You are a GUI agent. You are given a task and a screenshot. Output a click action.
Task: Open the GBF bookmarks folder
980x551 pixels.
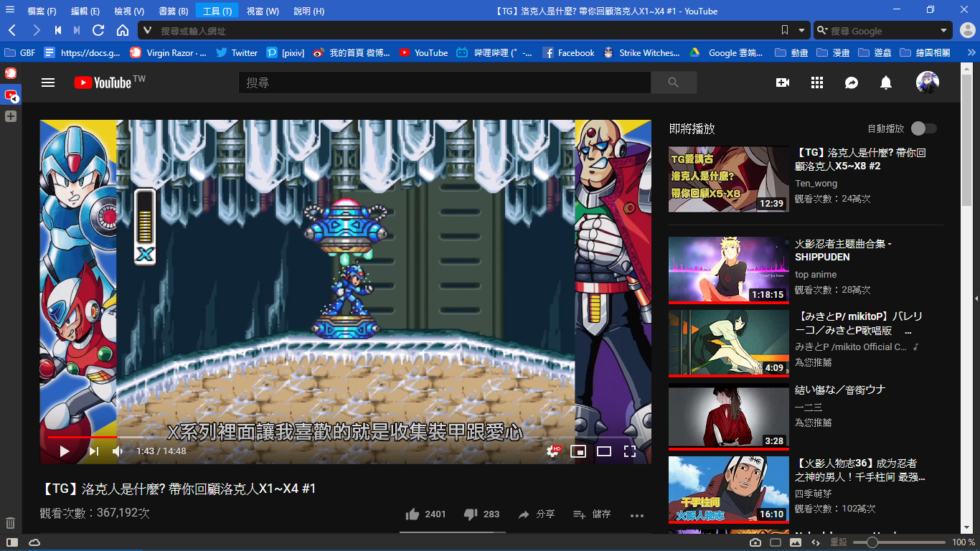[20, 52]
